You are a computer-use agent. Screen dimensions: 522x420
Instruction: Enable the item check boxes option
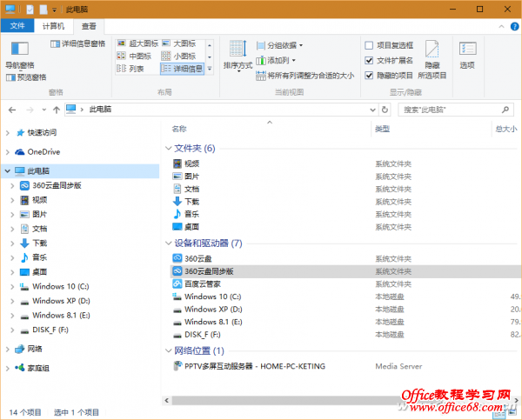pos(369,45)
